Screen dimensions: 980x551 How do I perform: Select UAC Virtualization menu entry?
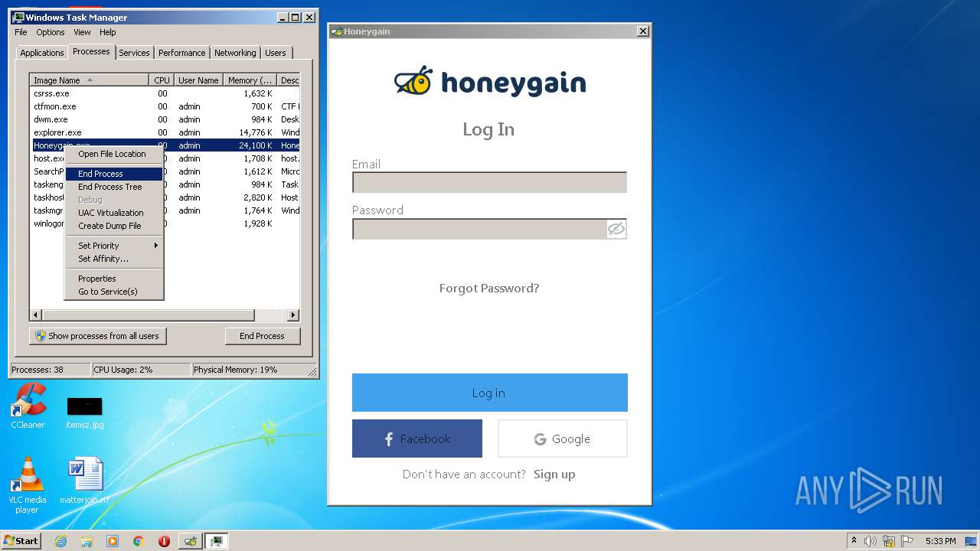click(x=114, y=213)
